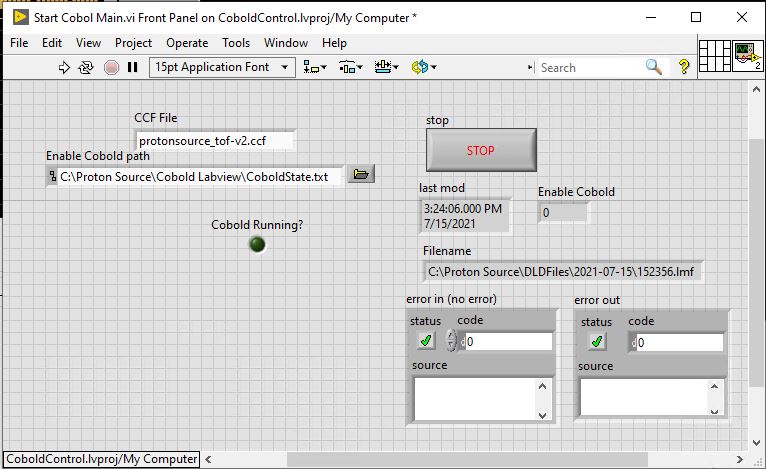
Task: Click the LabVIEW icon in title bar
Action: pyautogui.click(x=21, y=18)
